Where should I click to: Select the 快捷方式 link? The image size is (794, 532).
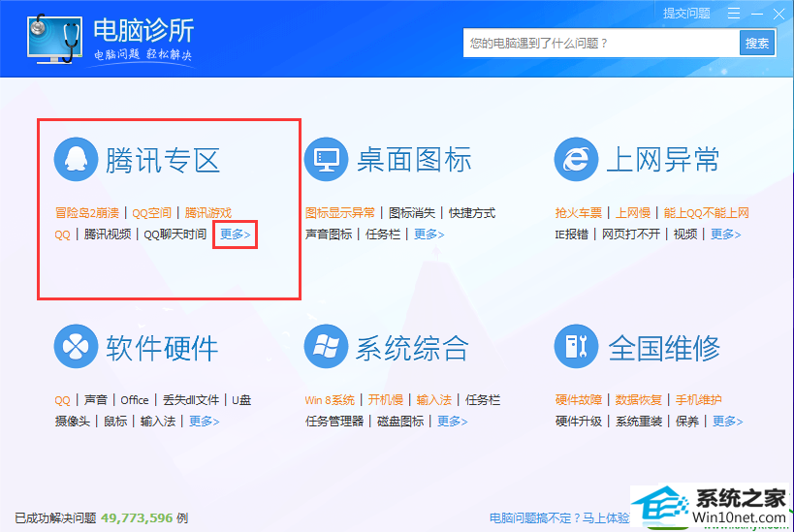[x=472, y=213]
